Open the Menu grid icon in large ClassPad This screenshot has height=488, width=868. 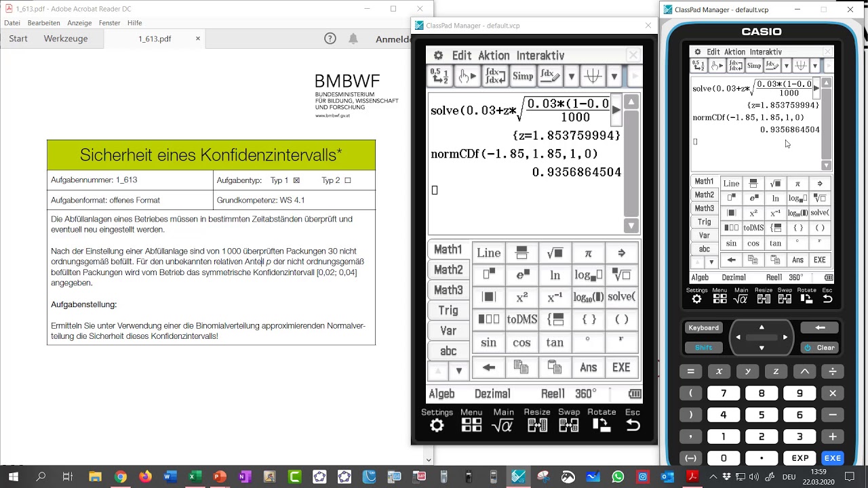[x=471, y=425]
